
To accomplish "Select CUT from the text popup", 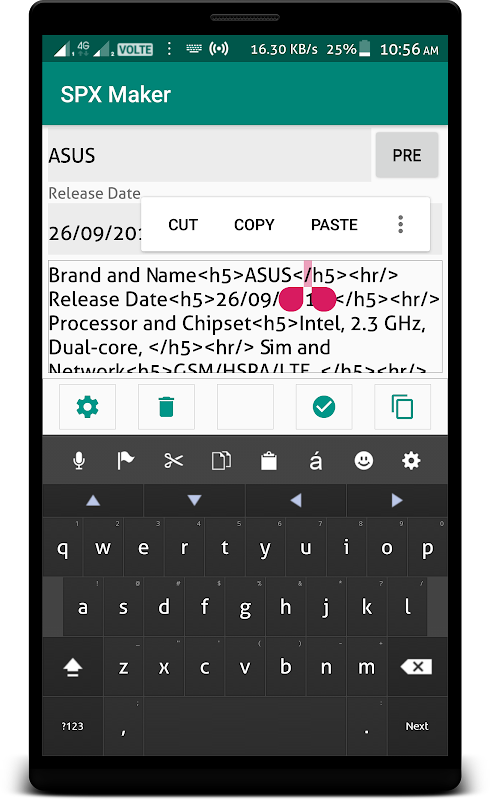I will (183, 224).
